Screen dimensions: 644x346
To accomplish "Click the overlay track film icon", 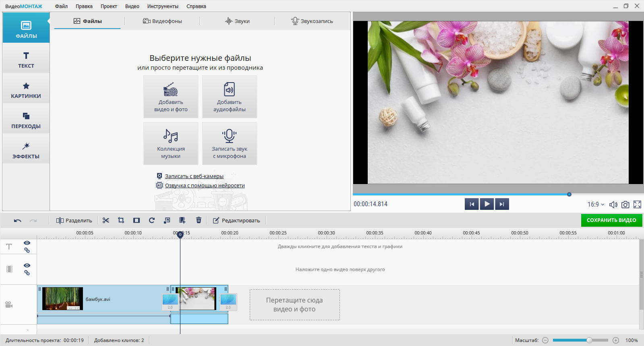I will pos(9,269).
